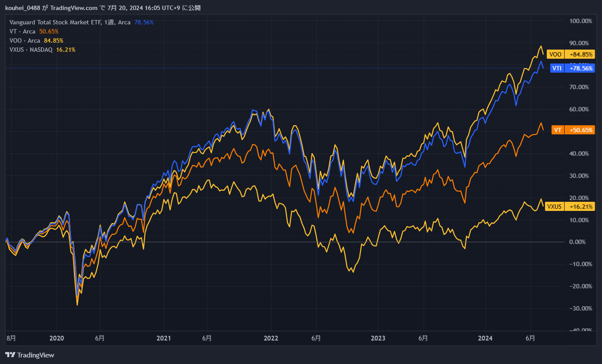Click the 2020 label on time axis
Viewport: 602px width, 364px height.
pyautogui.click(x=57, y=338)
